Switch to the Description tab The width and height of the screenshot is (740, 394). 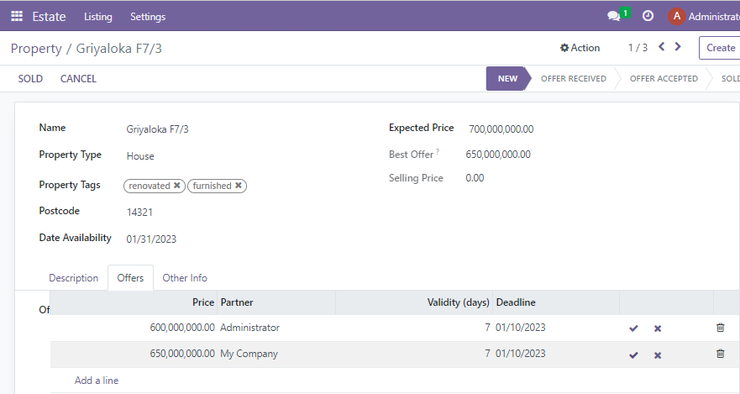tap(74, 278)
